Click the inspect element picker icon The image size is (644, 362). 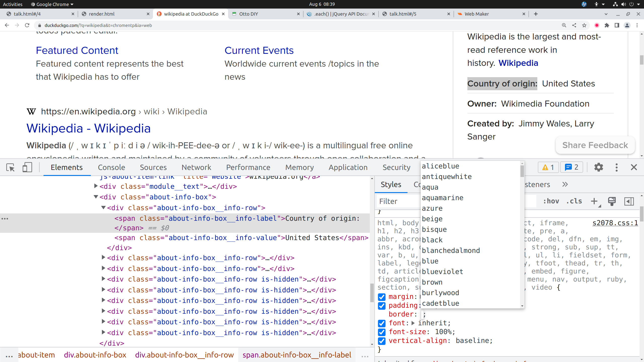(11, 167)
